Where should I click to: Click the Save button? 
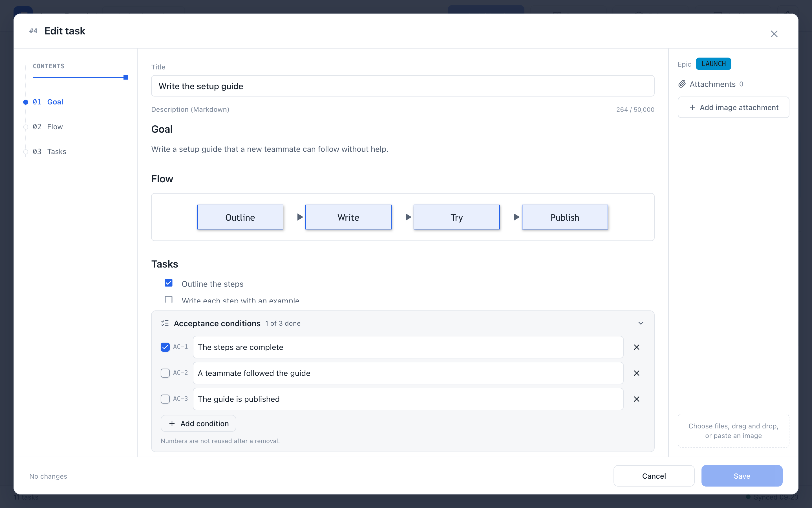pos(742,476)
